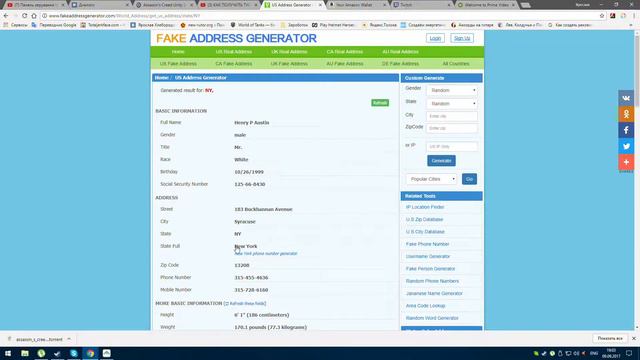
Task: Select the Zip Code value 13208
Action: 242,265
